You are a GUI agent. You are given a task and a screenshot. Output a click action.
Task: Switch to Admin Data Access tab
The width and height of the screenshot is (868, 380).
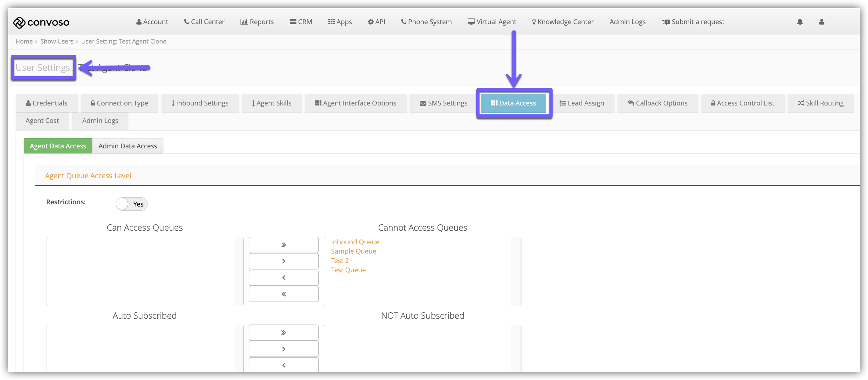click(x=127, y=146)
